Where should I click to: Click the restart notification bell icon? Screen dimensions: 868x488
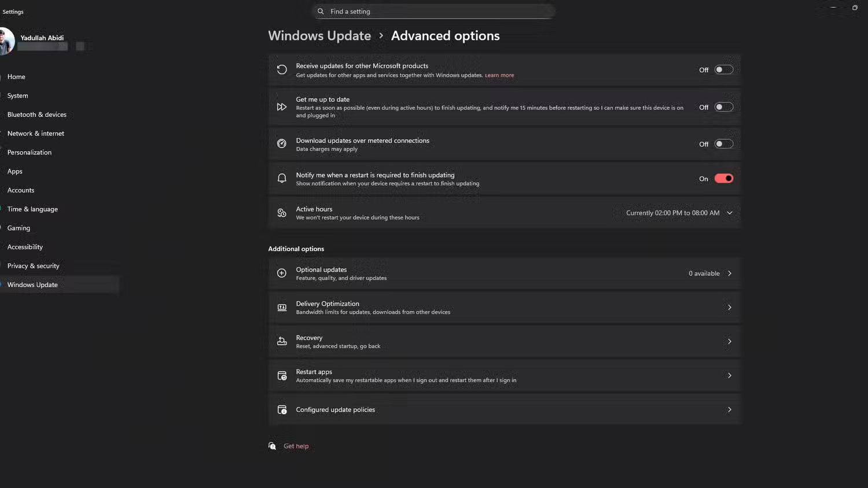pos(282,178)
